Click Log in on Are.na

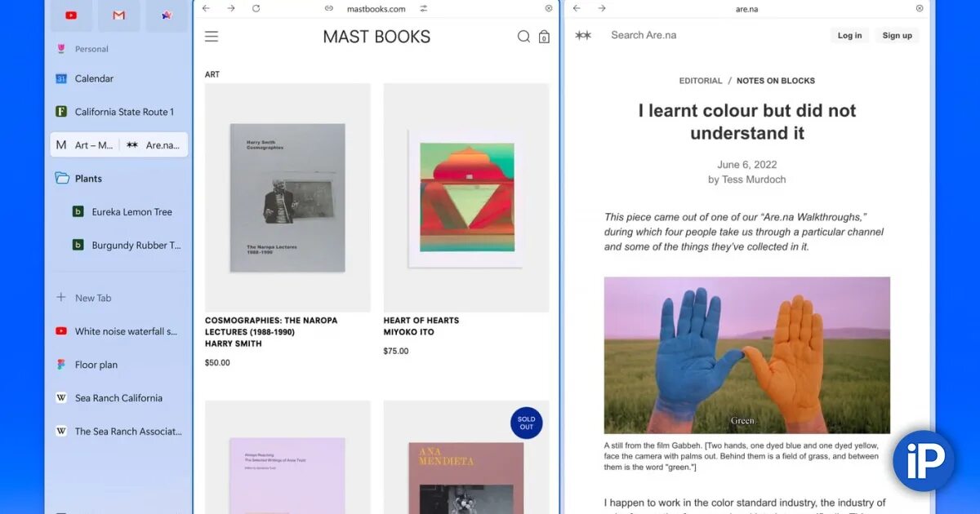pyautogui.click(x=849, y=35)
